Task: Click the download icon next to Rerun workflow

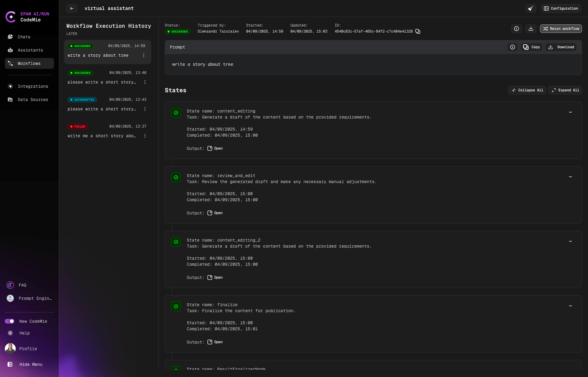Action: [x=531, y=29]
